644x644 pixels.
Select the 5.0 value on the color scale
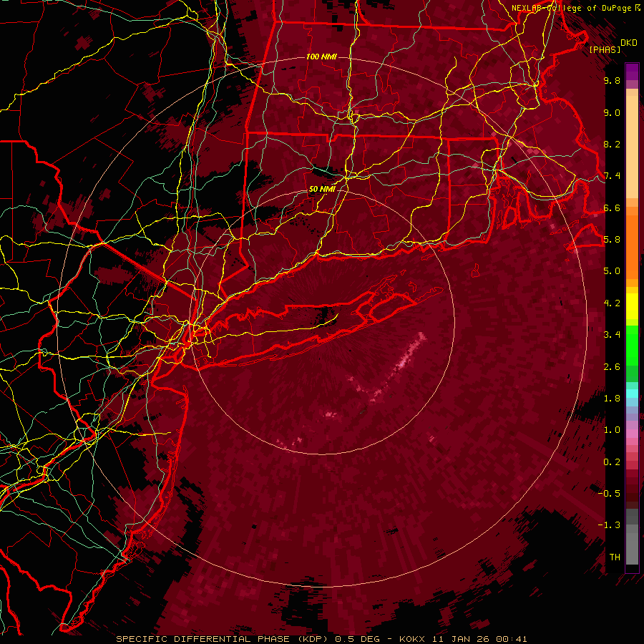[x=612, y=271]
